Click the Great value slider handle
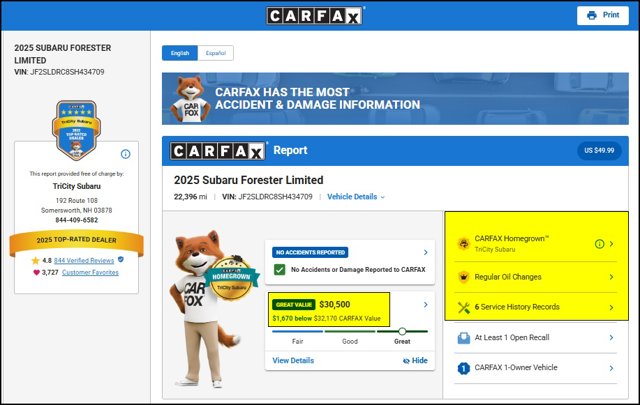The width and height of the screenshot is (640, 405). tap(402, 331)
